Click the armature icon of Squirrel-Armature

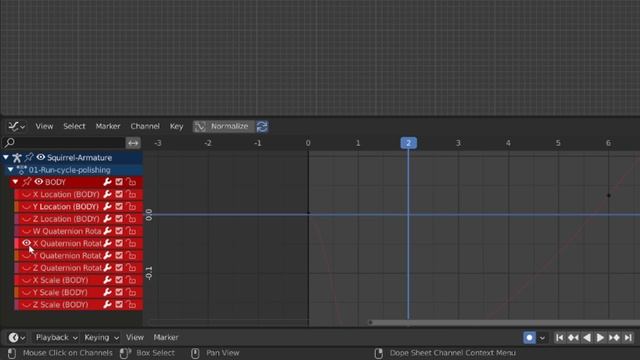[17, 157]
